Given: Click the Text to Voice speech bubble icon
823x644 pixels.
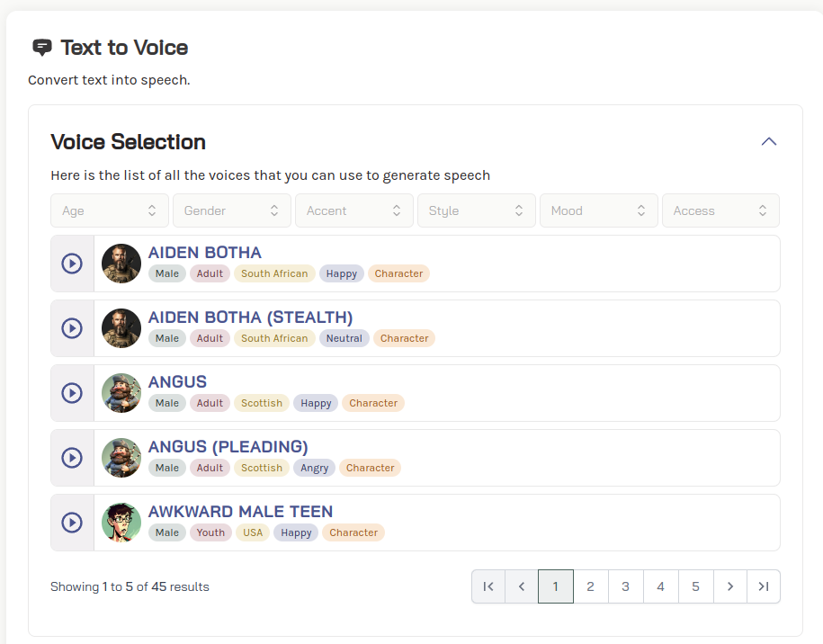Looking at the screenshot, I should click(42, 48).
